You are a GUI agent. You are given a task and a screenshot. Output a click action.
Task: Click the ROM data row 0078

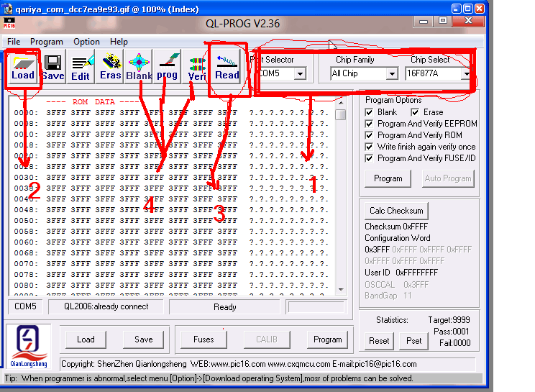pos(171,275)
